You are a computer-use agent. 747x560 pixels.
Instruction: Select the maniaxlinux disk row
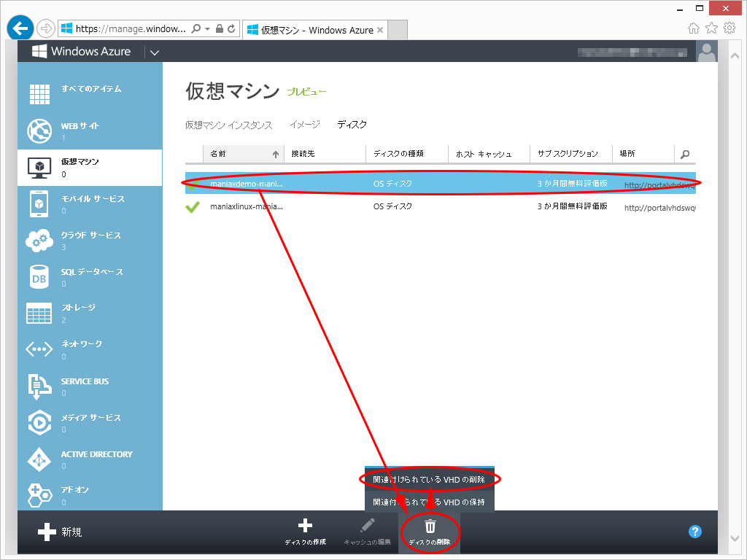pos(440,206)
